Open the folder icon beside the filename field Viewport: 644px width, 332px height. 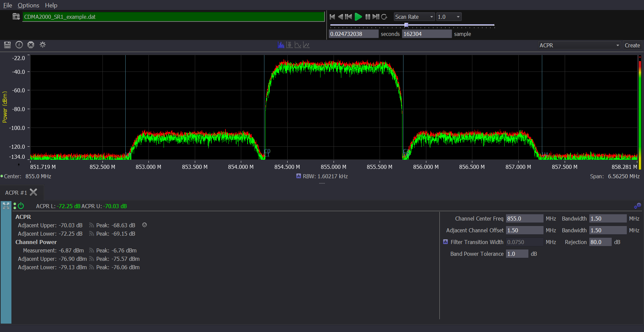16,16
